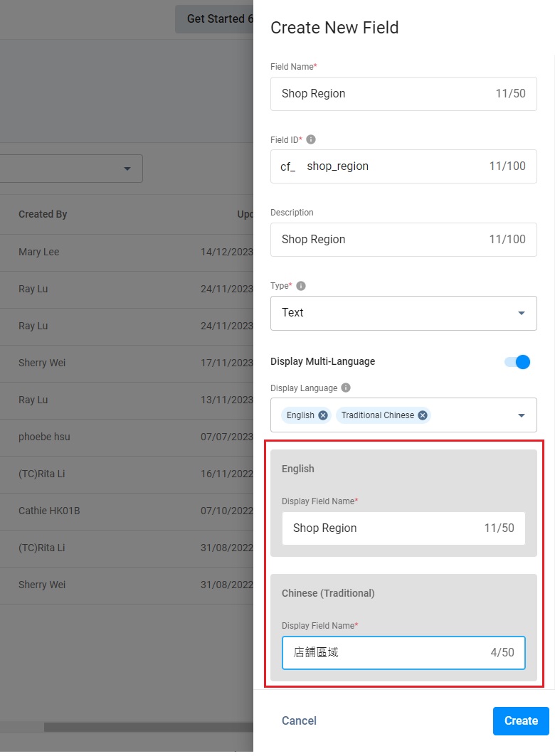Toggle the Display Multi-Language switch
Viewport: 555px width, 756px height.
(x=517, y=362)
